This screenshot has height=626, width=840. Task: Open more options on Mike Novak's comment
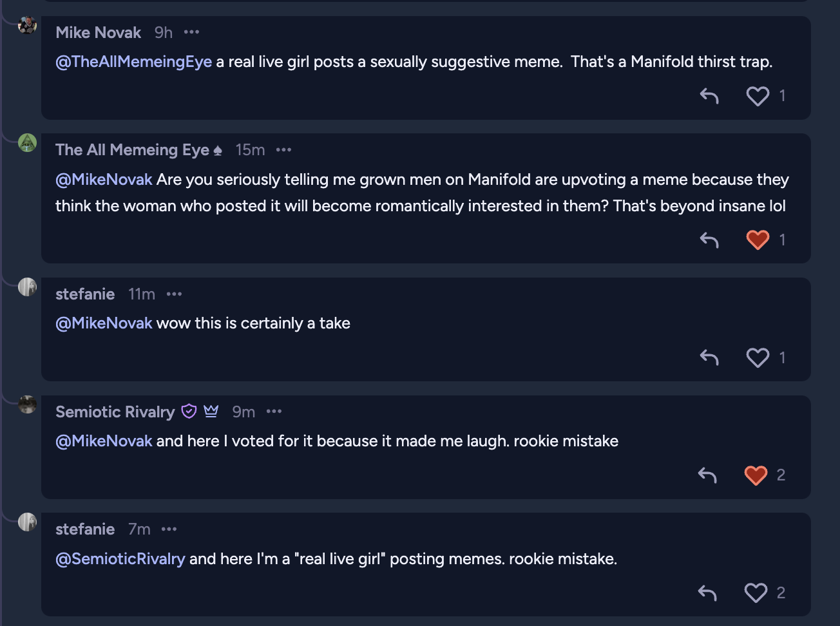pos(191,32)
